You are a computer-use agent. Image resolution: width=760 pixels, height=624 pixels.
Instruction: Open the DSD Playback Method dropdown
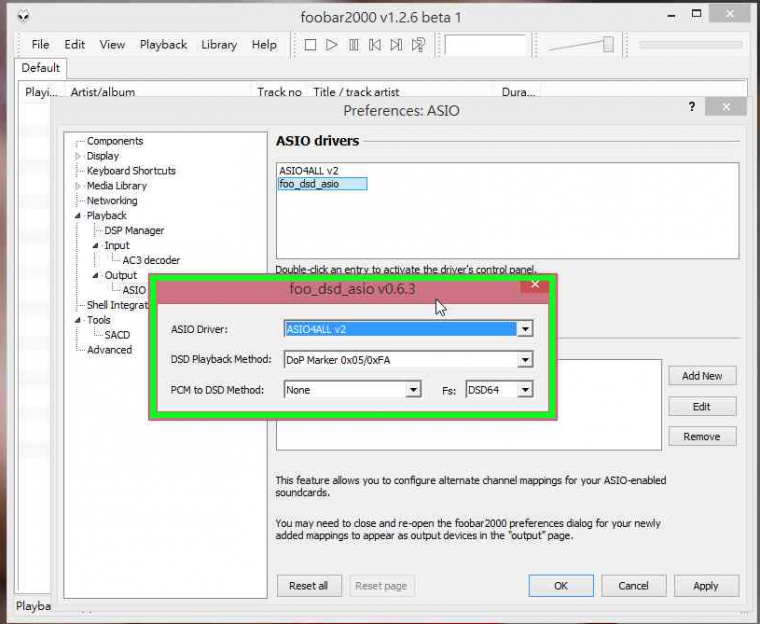pos(525,360)
